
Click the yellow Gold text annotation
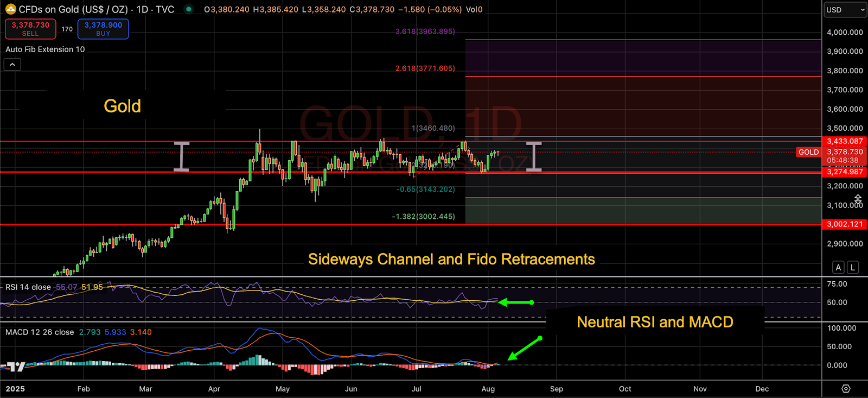pyautogui.click(x=122, y=106)
